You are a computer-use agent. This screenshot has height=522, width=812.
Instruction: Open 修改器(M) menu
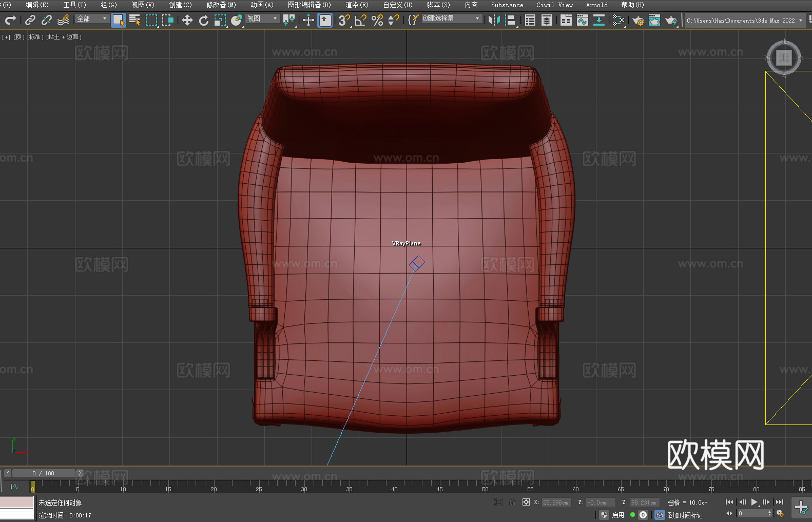click(221, 5)
